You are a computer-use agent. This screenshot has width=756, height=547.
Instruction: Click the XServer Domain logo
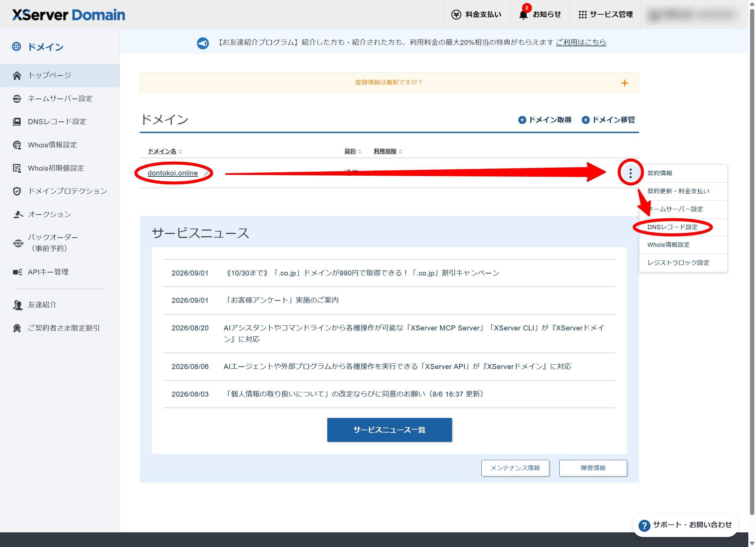tap(68, 15)
